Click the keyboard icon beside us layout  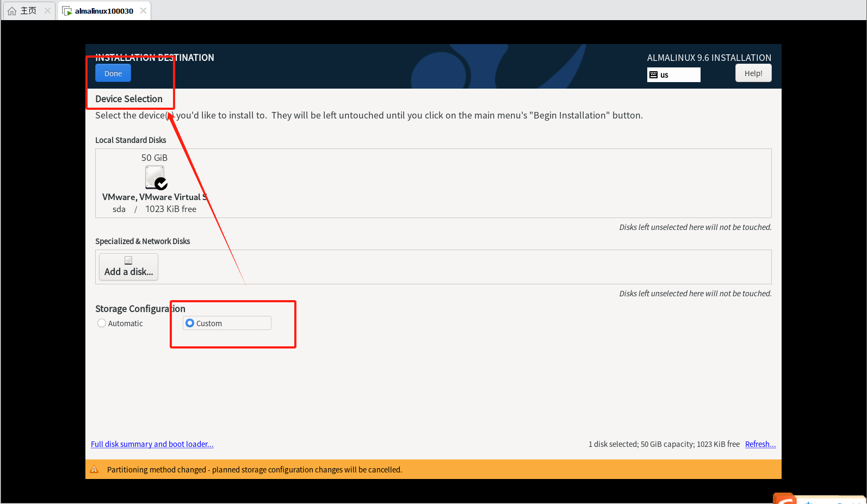click(654, 75)
